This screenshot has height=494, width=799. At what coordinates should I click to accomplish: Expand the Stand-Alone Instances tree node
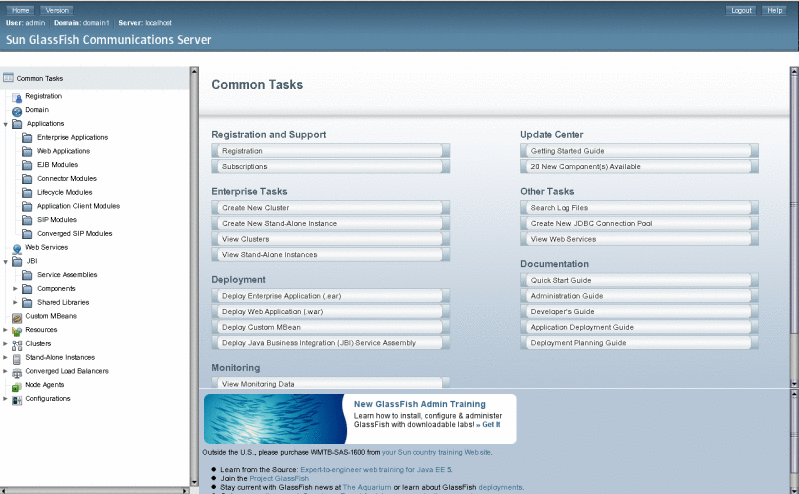point(6,357)
